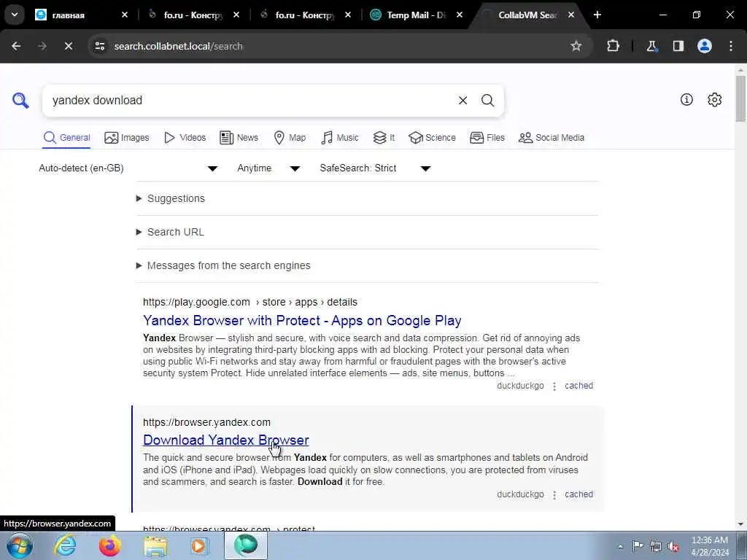Image resolution: width=747 pixels, height=560 pixels.
Task: Open Windows Media Player from taskbar
Action: [x=199, y=545]
